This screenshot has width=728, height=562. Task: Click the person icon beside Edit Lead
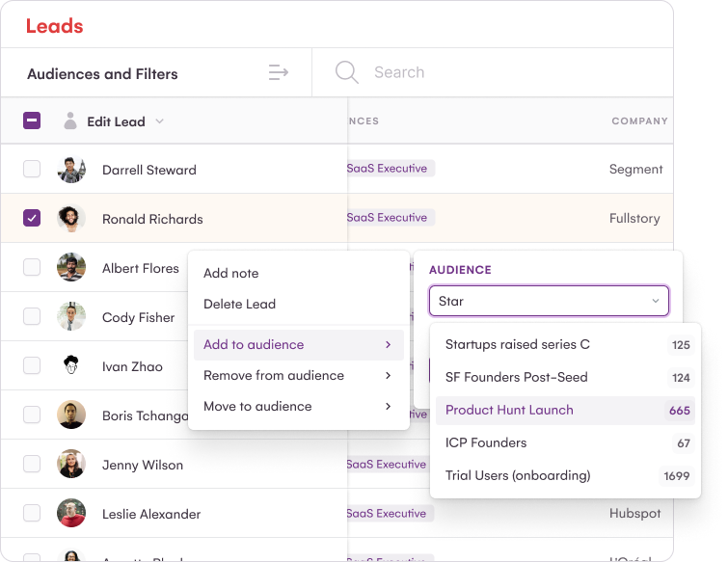(x=70, y=120)
